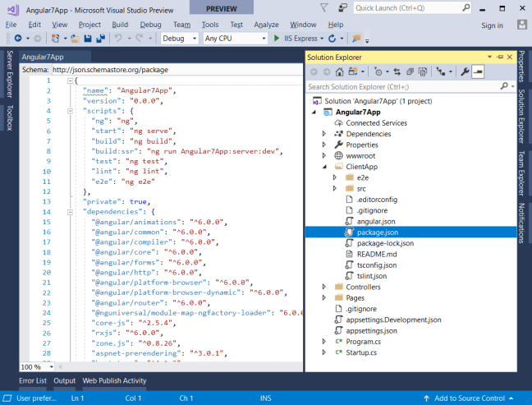Click the Refresh browser icon

[332, 39]
